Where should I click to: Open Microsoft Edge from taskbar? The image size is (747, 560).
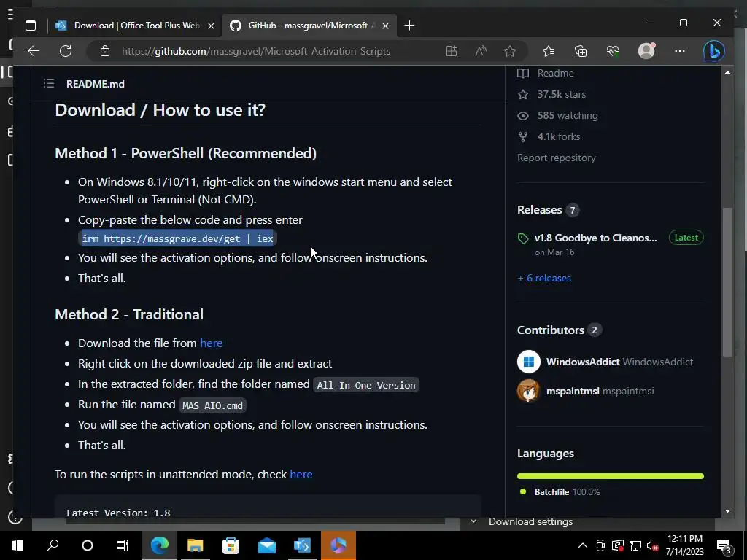tap(159, 545)
